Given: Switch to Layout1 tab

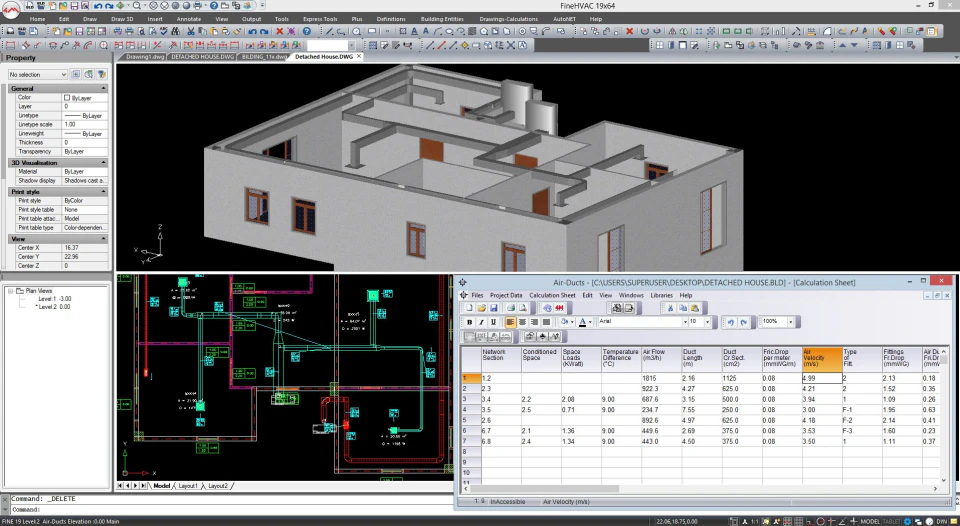Looking at the screenshot, I should tap(187, 486).
